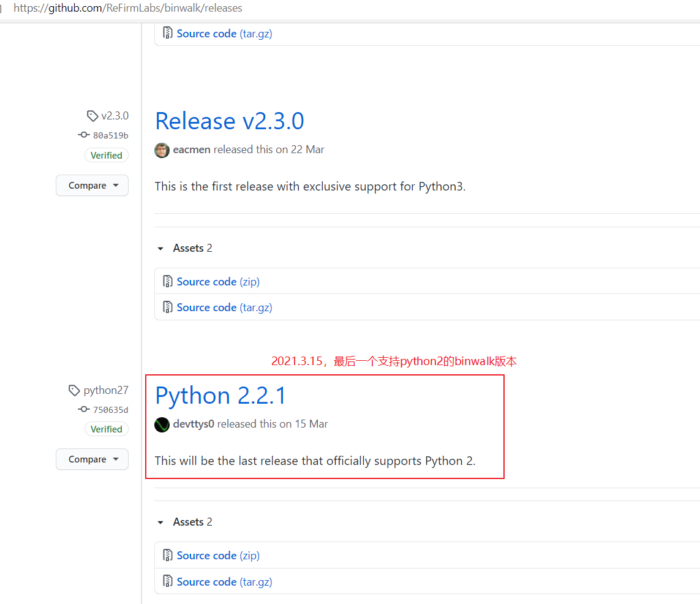
Task: Collapse Assets section under Release v2.3.0
Action: coord(185,248)
